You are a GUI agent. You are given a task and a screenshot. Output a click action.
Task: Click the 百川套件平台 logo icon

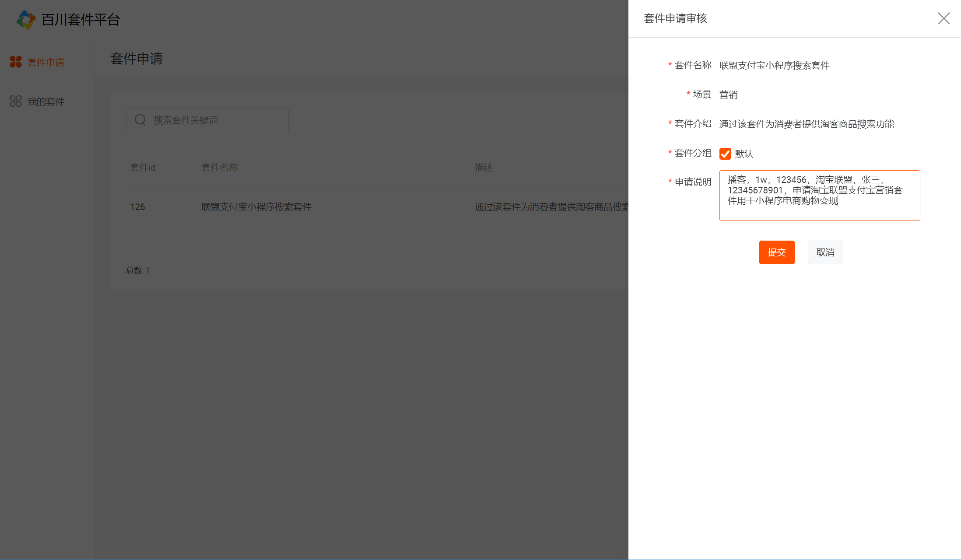coord(26,20)
